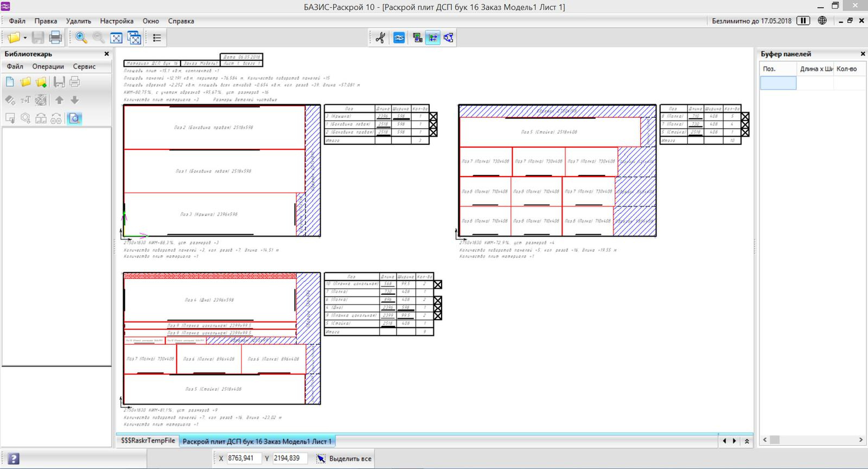
Task: Open Операции menu in Библиотекарь panel
Action: (x=48, y=66)
